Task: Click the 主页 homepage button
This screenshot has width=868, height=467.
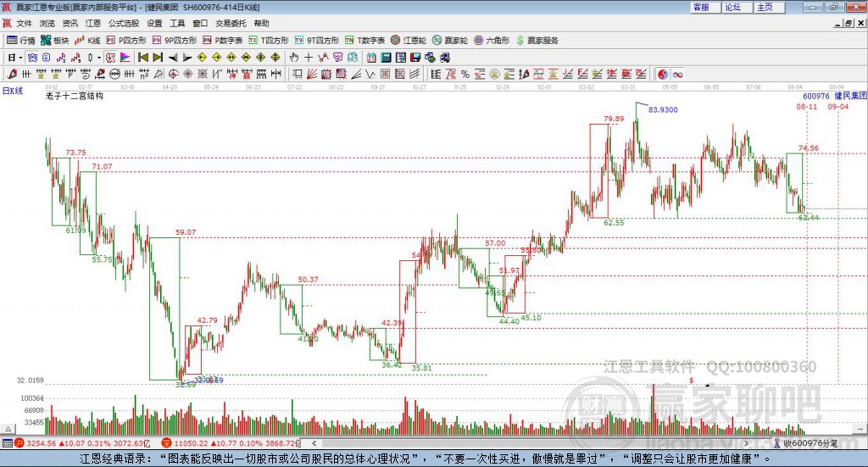Action: pos(770,7)
